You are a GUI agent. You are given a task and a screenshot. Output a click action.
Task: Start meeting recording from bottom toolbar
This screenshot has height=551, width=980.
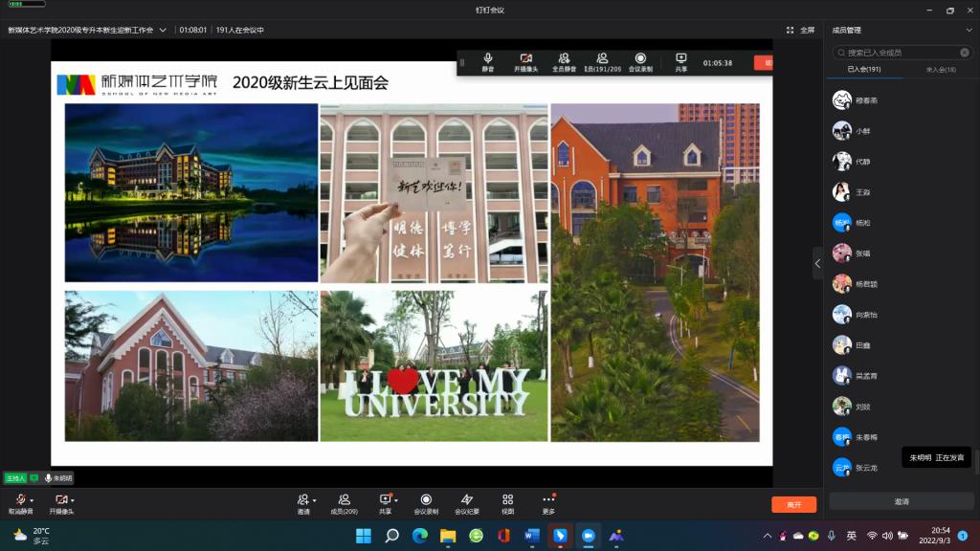coord(426,503)
